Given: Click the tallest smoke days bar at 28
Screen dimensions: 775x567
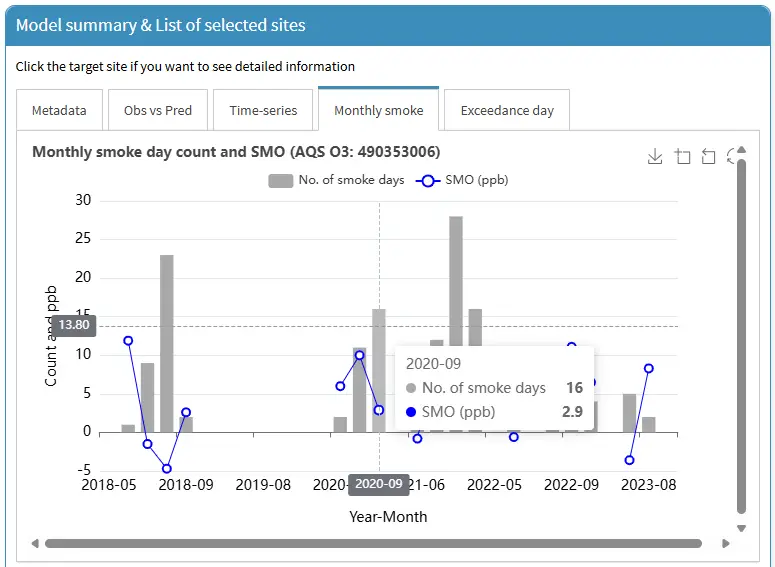Looking at the screenshot, I should tap(456, 300).
